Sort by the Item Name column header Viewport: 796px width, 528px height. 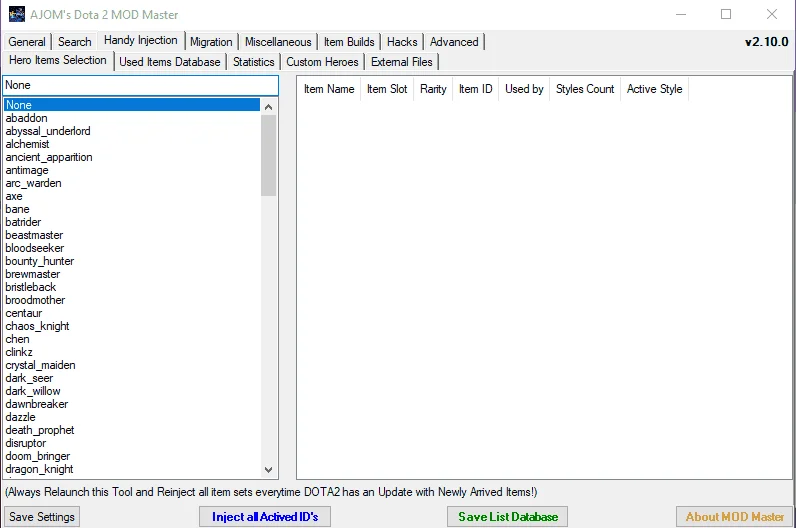[329, 89]
